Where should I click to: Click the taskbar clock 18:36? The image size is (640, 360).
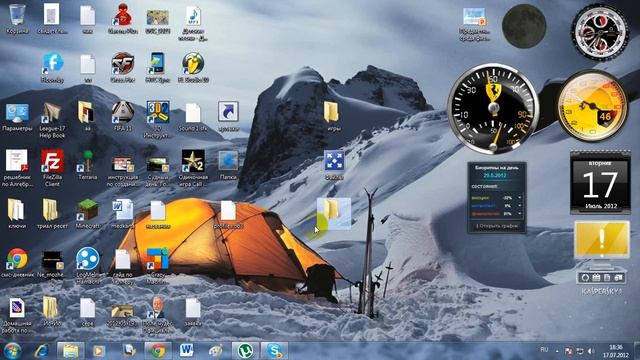coord(616,351)
